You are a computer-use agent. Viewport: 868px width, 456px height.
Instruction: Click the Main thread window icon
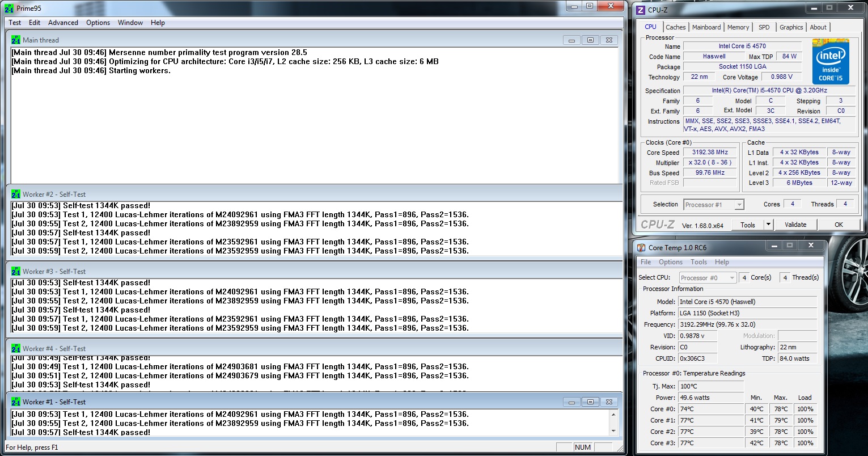tap(16, 40)
